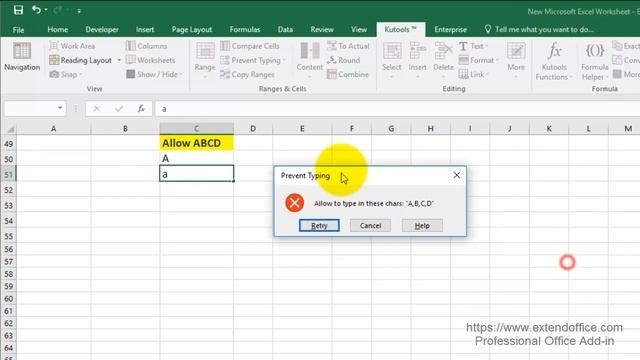640x360 pixels.
Task: Click the Insert tool icon in Editing
Action: click(418, 51)
